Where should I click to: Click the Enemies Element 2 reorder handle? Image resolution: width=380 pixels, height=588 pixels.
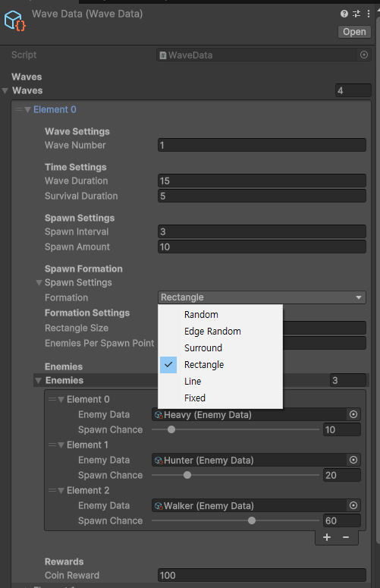pyautogui.click(x=52, y=490)
